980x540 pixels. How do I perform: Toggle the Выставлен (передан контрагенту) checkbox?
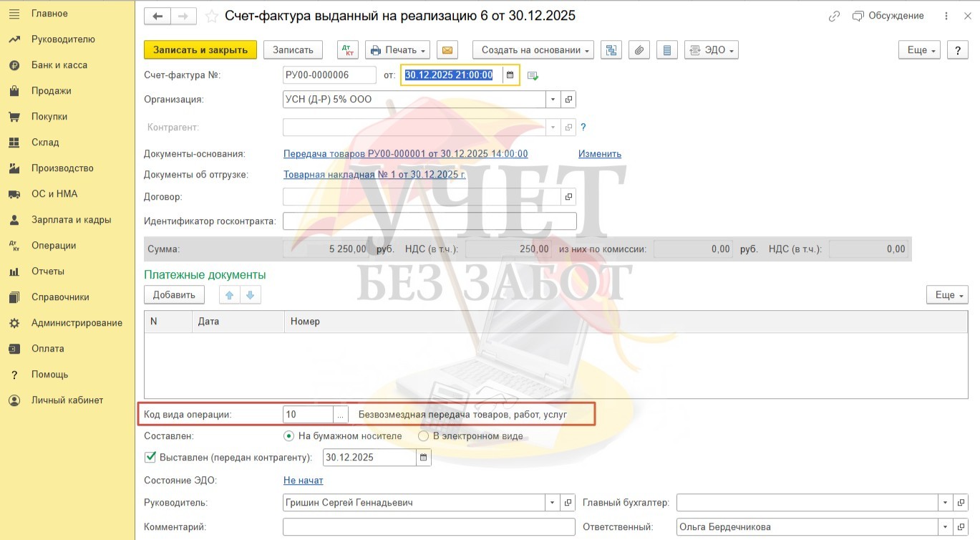click(x=150, y=457)
